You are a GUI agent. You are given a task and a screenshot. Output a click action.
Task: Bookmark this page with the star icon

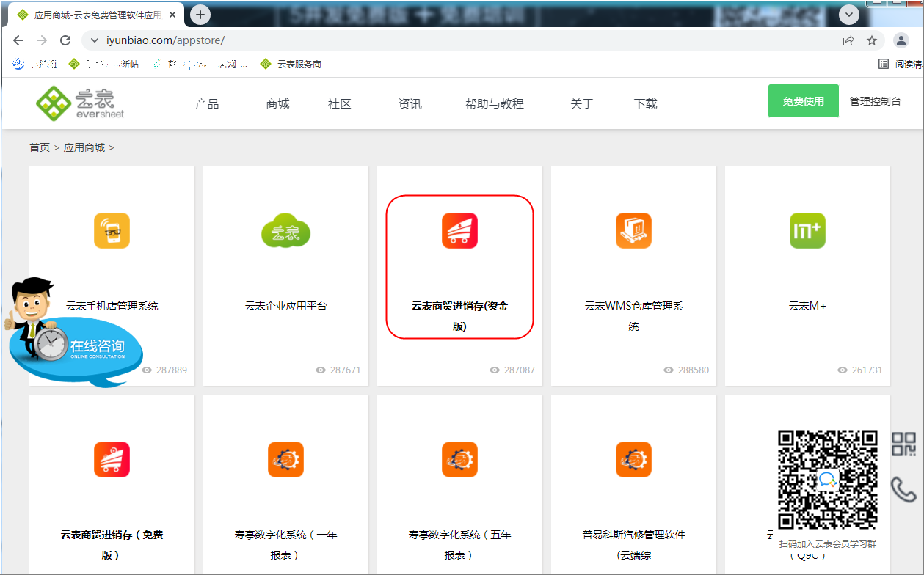coord(872,40)
